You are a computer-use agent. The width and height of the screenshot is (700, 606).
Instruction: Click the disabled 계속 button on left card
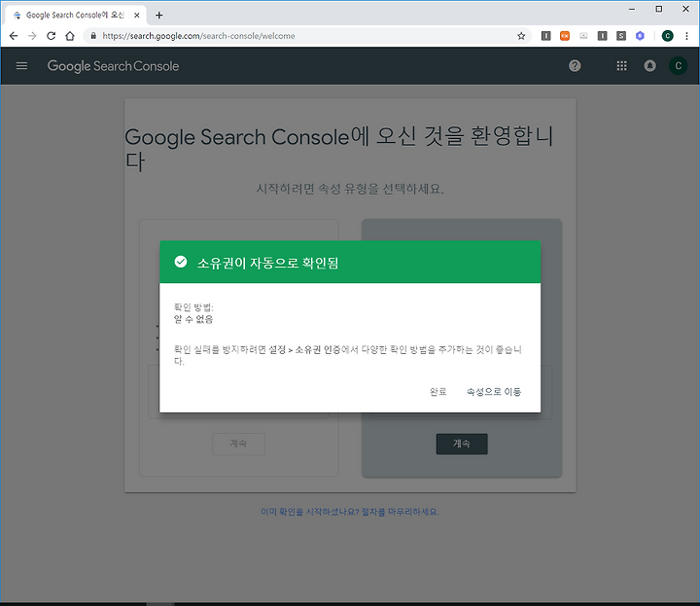click(238, 444)
